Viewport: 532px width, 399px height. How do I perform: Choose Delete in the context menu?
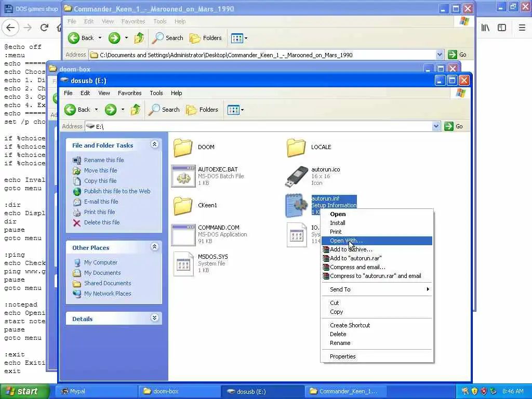coord(377,334)
